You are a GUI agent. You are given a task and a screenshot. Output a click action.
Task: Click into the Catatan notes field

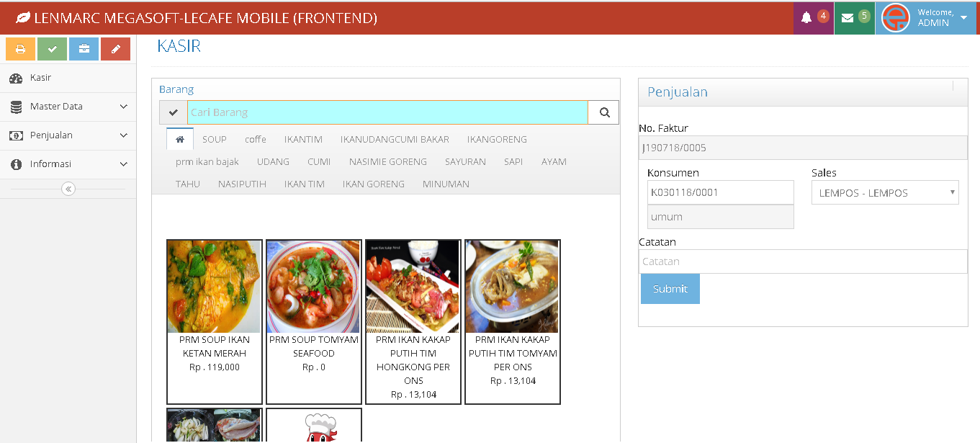pyautogui.click(x=803, y=261)
